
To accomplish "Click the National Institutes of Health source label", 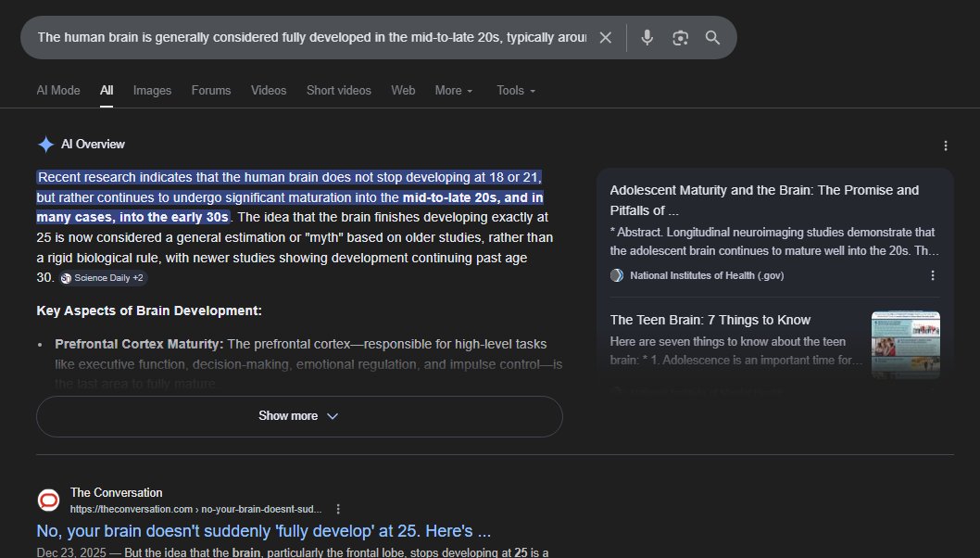I will click(x=706, y=275).
